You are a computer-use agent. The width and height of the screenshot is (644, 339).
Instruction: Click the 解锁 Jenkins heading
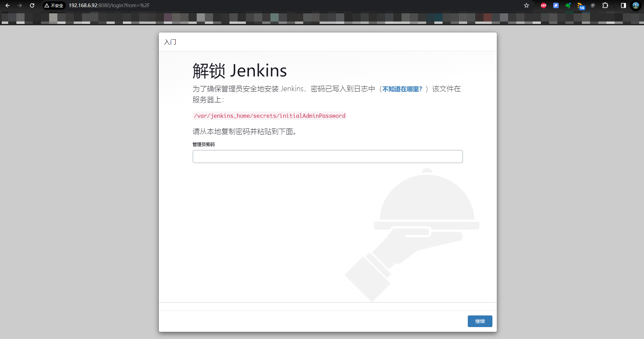[239, 71]
